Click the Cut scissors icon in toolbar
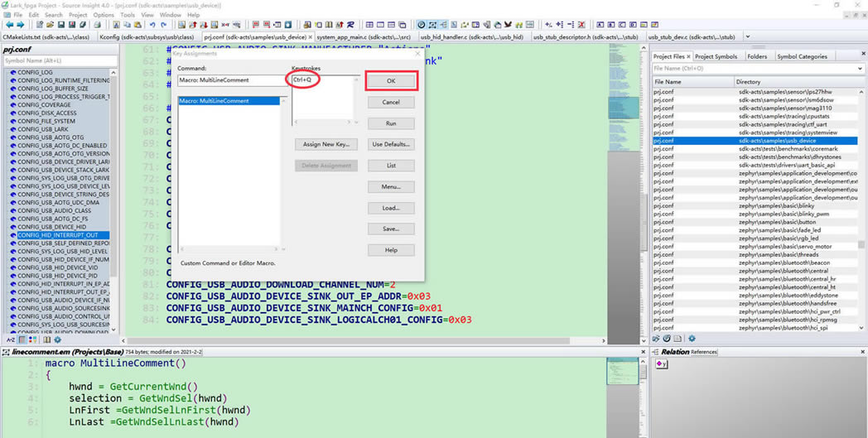Image resolution: width=868 pixels, height=438 pixels. pyautogui.click(x=116, y=25)
